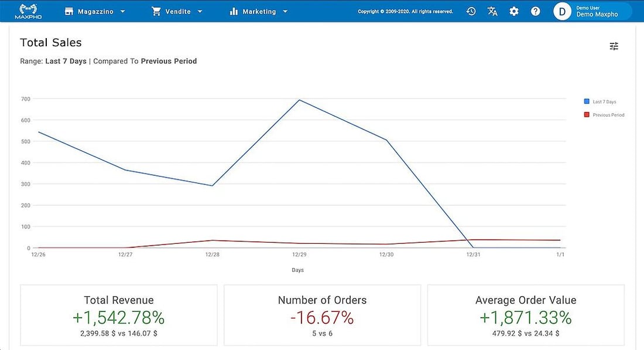Click the Marketing bar chart icon
Viewport: 644px width, 350px height.
click(234, 12)
